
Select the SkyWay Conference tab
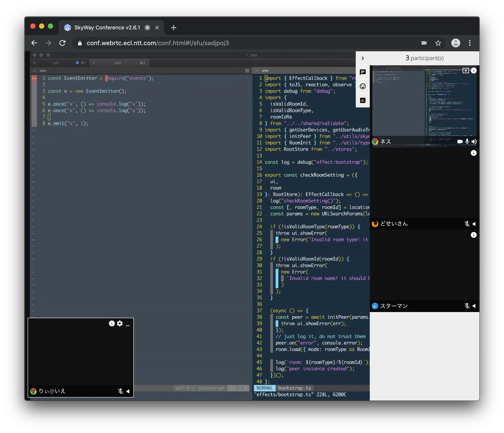click(111, 28)
